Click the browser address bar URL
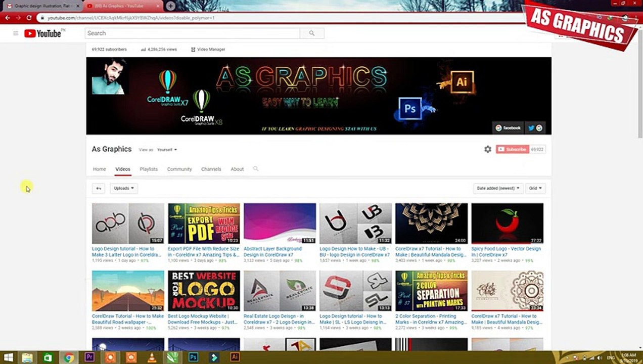643x364 pixels. (131, 18)
